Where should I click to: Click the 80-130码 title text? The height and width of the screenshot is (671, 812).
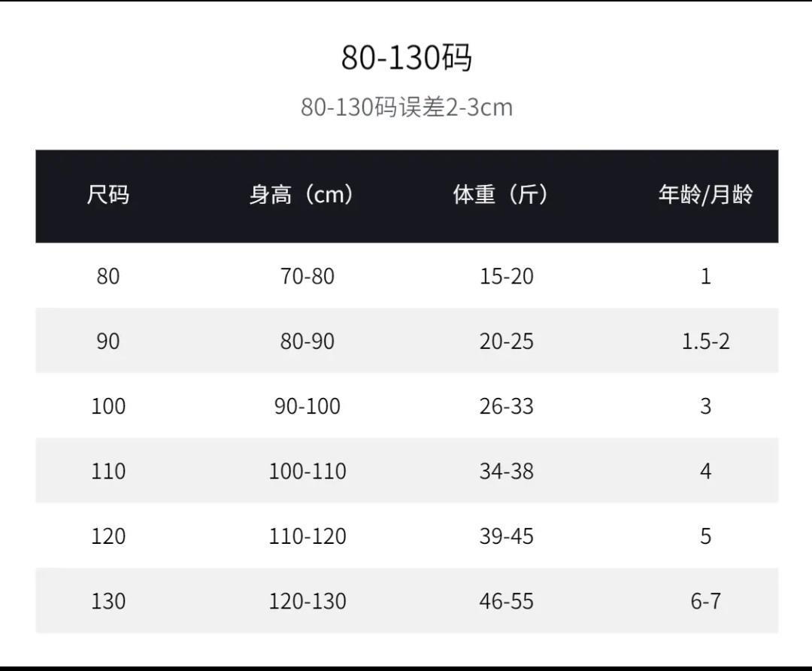(x=406, y=58)
